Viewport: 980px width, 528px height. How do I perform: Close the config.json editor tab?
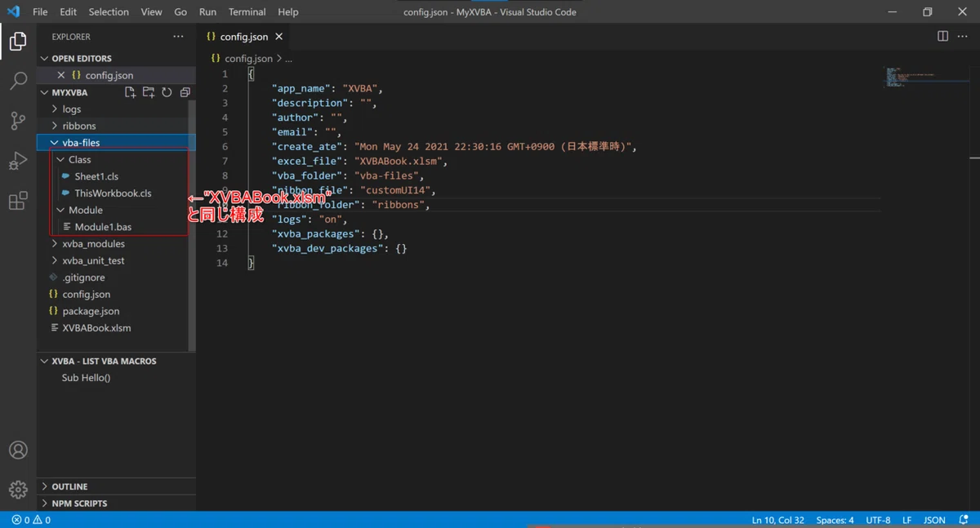(x=278, y=37)
